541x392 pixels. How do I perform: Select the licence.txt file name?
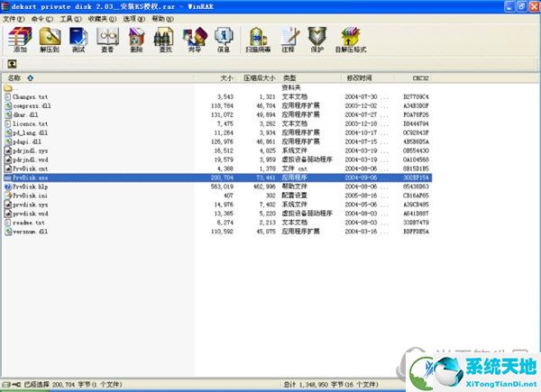31,123
